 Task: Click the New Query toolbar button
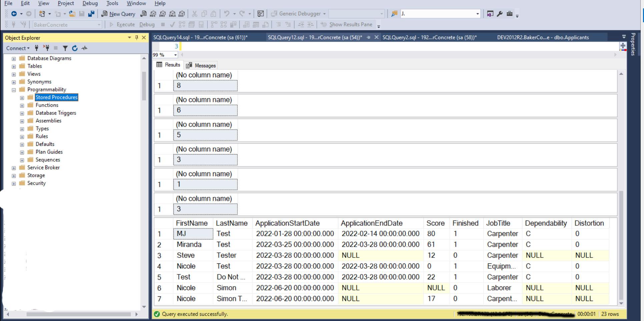[x=118, y=14]
